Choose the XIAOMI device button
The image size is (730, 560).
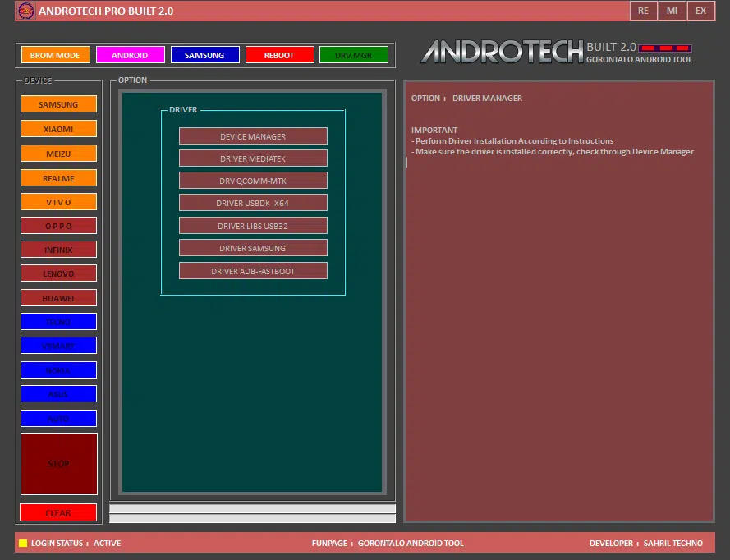coord(58,129)
